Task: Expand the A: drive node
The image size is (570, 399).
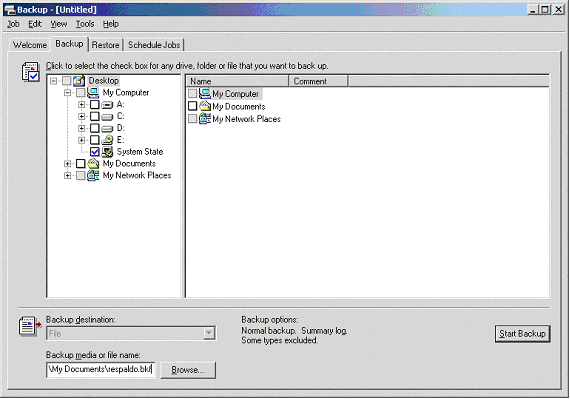Action: 81,105
